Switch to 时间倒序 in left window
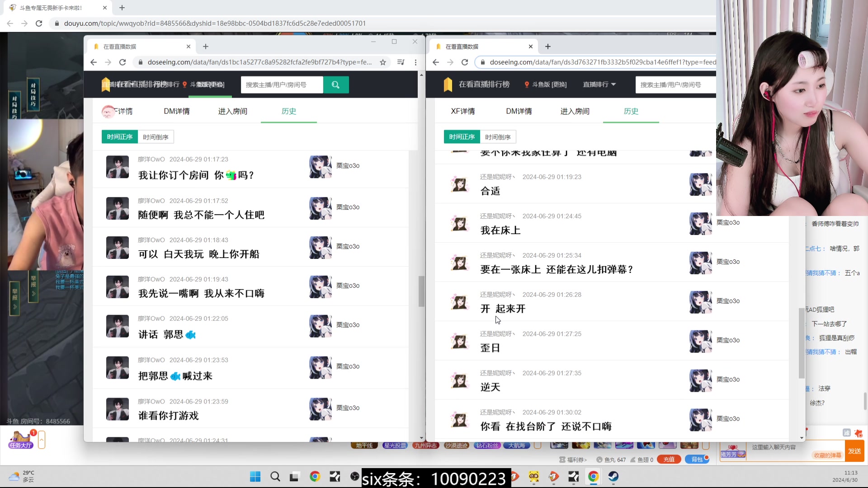This screenshot has height=488, width=868. [x=156, y=137]
